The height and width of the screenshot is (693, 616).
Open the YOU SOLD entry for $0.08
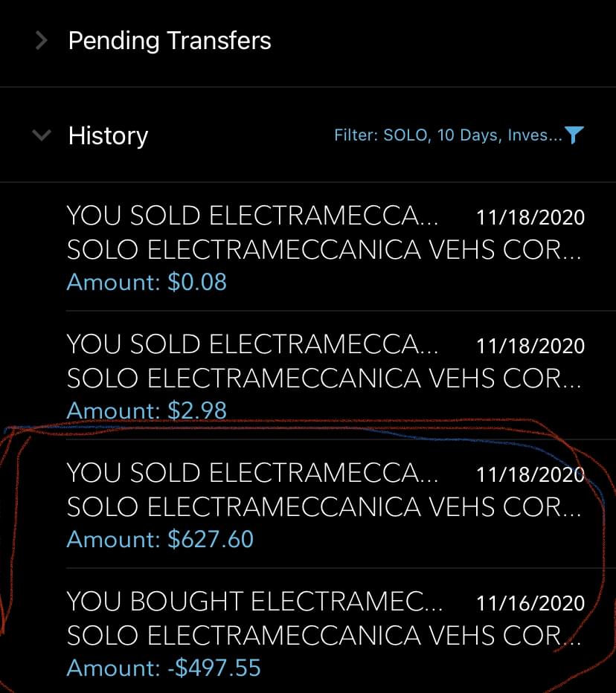pyautogui.click(x=253, y=216)
